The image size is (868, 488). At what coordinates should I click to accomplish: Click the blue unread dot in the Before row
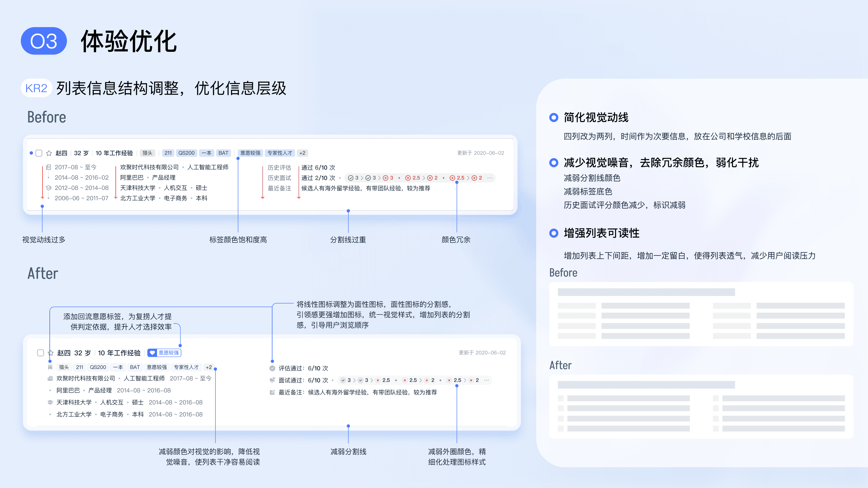click(31, 153)
